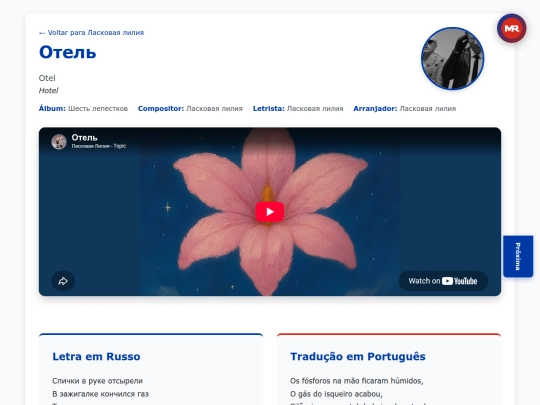Open the MR round logo badge

click(511, 28)
